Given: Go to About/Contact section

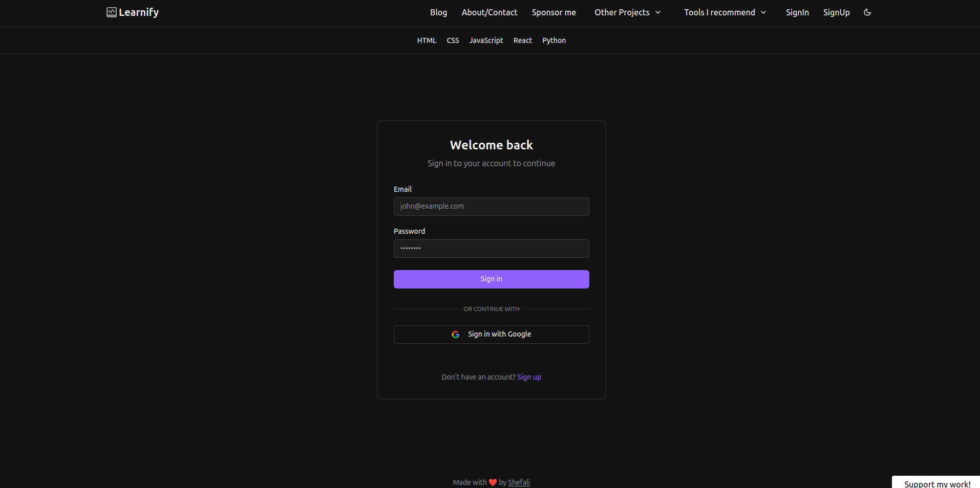Looking at the screenshot, I should tap(489, 12).
